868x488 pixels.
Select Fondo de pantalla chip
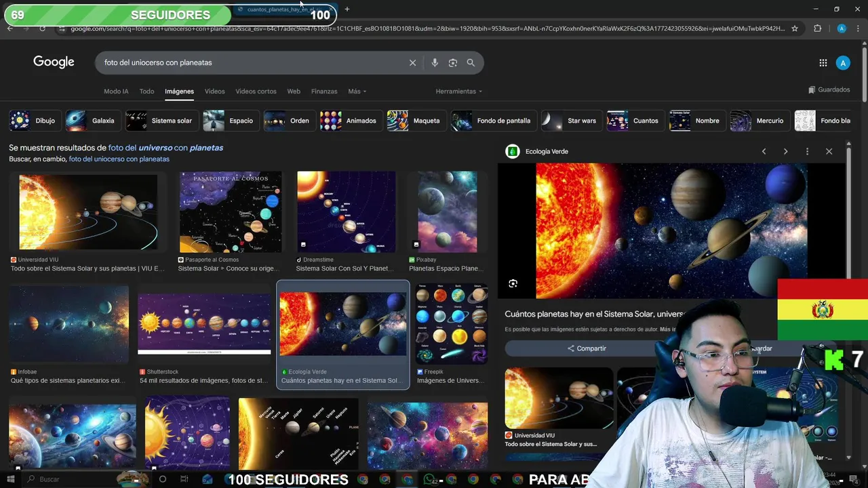493,121
